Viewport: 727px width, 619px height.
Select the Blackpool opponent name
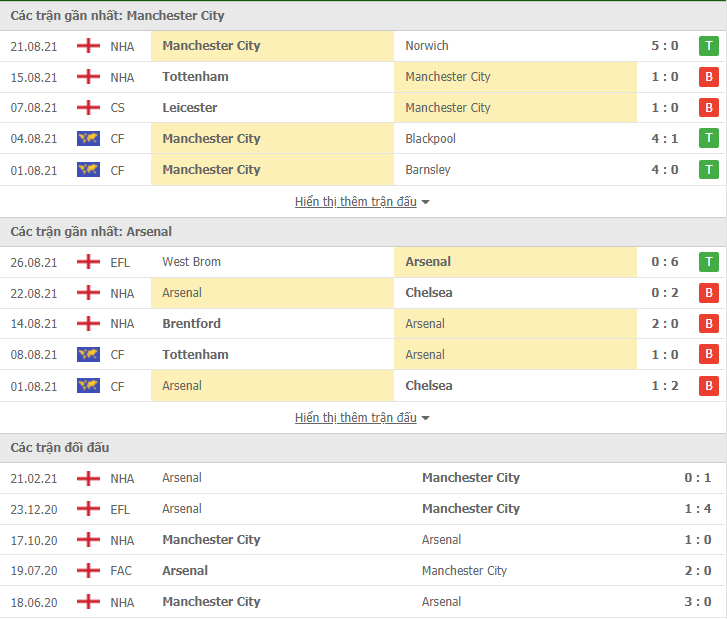[x=430, y=139]
